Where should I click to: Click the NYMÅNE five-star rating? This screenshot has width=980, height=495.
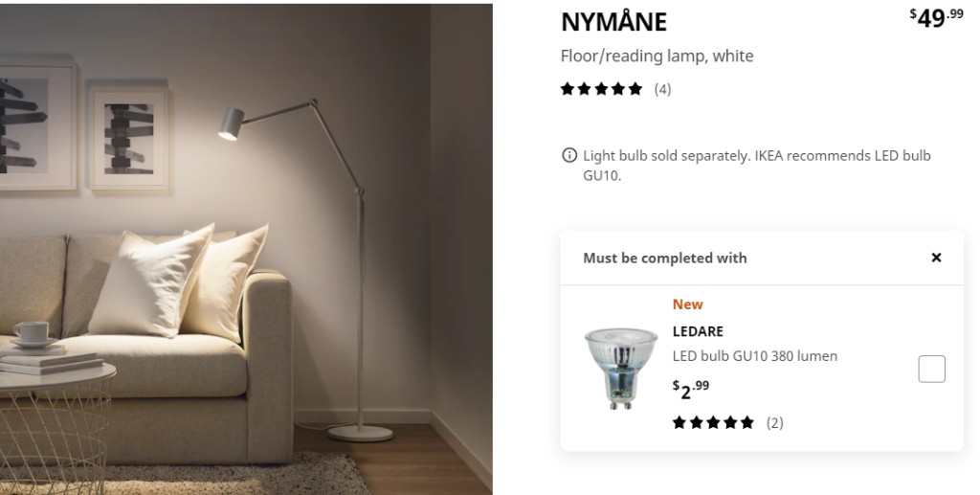pyautogui.click(x=601, y=89)
